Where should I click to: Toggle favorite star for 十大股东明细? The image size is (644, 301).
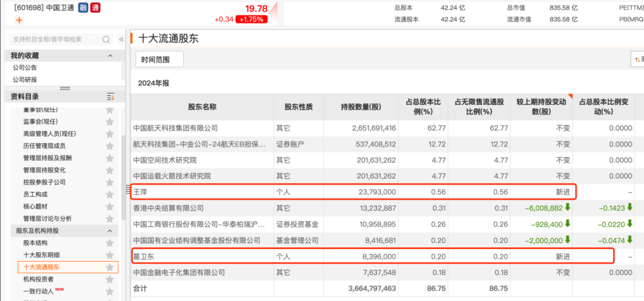click(x=109, y=255)
